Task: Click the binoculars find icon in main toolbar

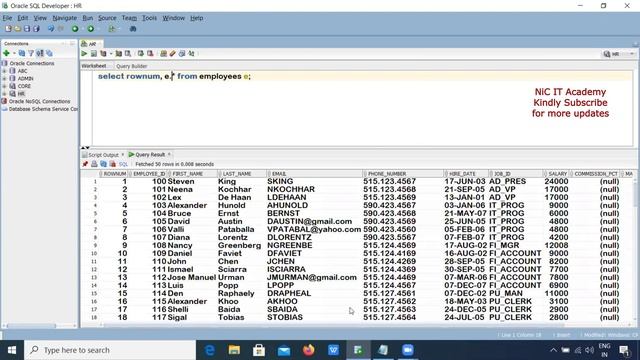Action: pyautogui.click(x=133, y=29)
